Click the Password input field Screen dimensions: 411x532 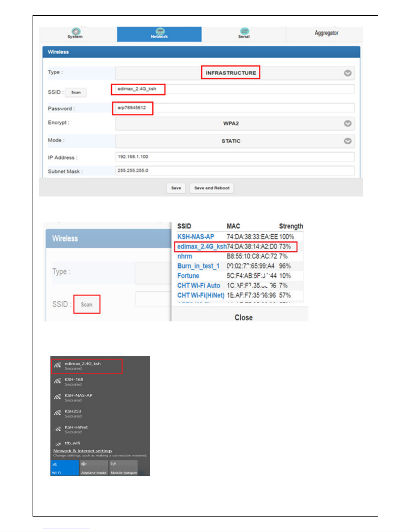(235, 108)
